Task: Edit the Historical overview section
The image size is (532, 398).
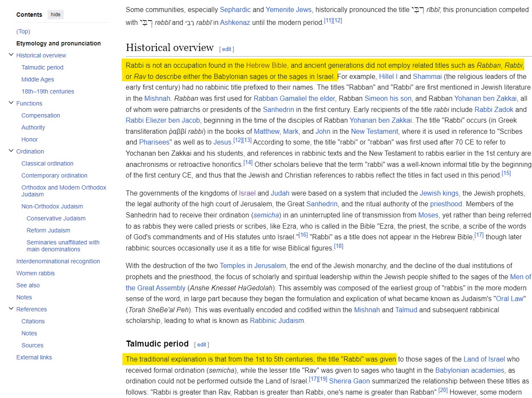Action: pyautogui.click(x=227, y=49)
